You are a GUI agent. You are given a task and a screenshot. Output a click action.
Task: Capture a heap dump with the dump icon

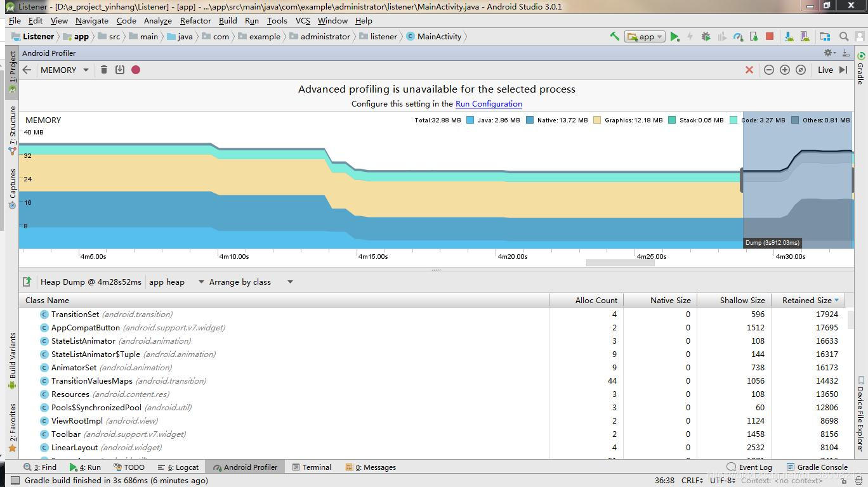click(120, 70)
